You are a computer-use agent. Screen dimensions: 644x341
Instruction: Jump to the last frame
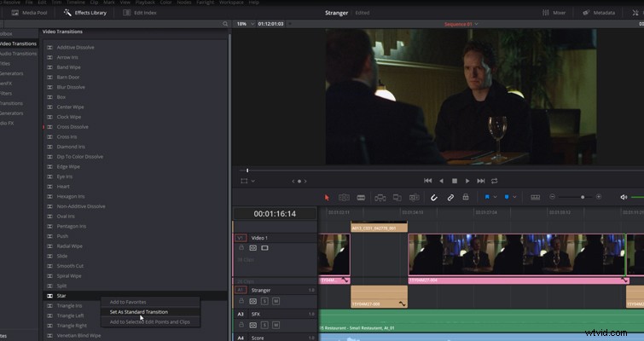pos(481,181)
